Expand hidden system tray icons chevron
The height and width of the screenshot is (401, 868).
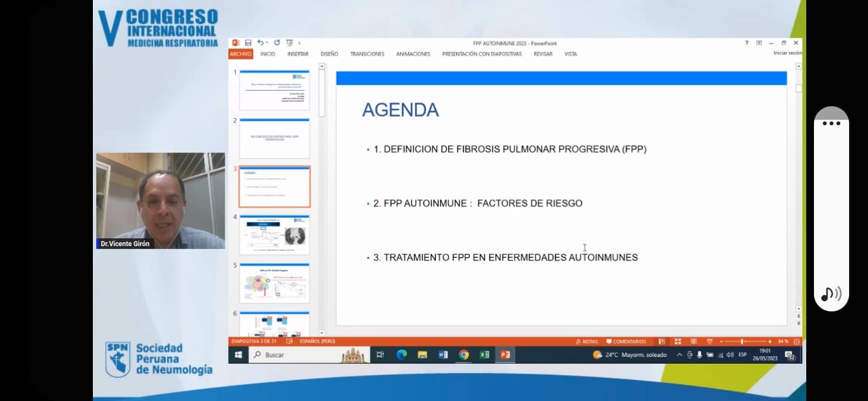(679, 355)
